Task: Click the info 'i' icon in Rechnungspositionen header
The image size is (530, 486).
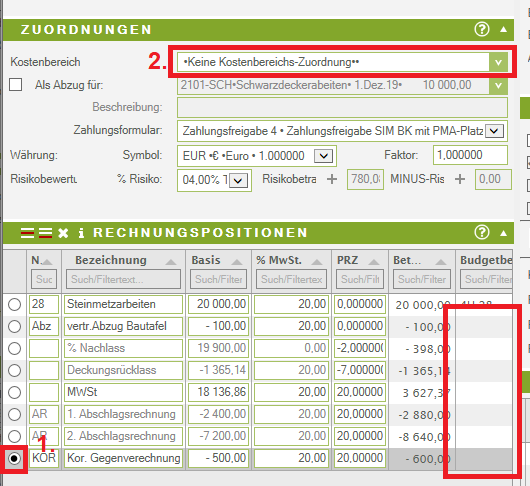Action: (x=81, y=233)
